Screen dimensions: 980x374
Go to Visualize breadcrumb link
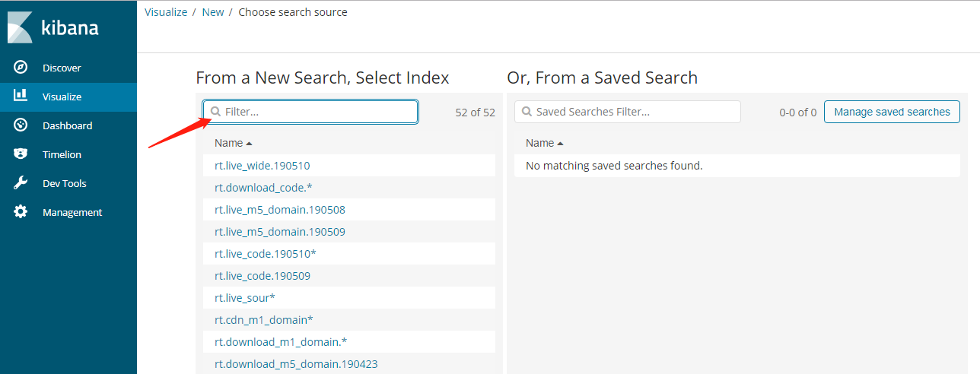(x=166, y=12)
